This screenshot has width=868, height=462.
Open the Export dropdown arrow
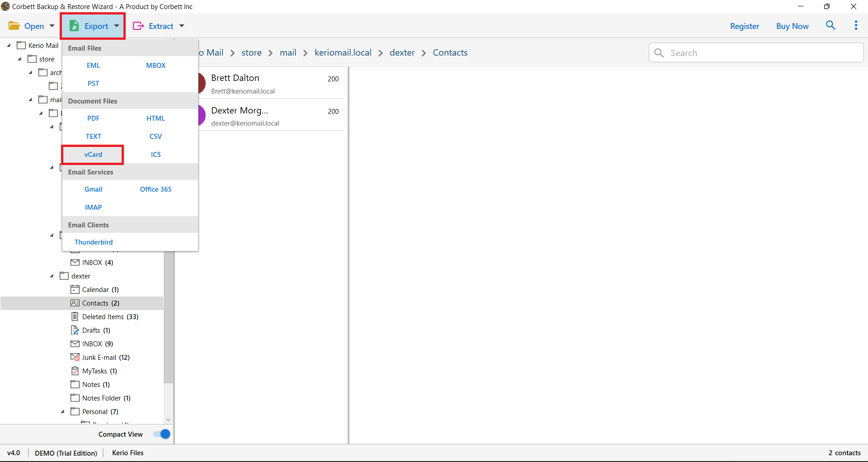[x=117, y=26]
